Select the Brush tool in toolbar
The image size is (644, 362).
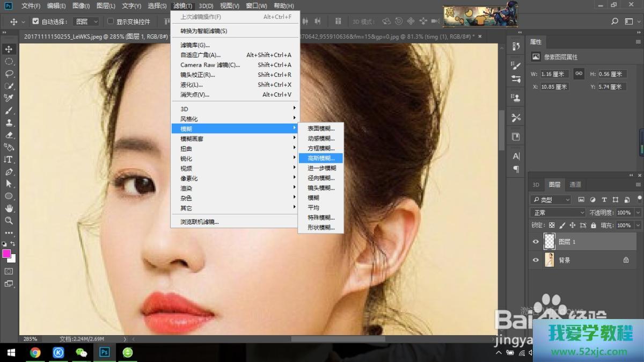[x=9, y=111]
